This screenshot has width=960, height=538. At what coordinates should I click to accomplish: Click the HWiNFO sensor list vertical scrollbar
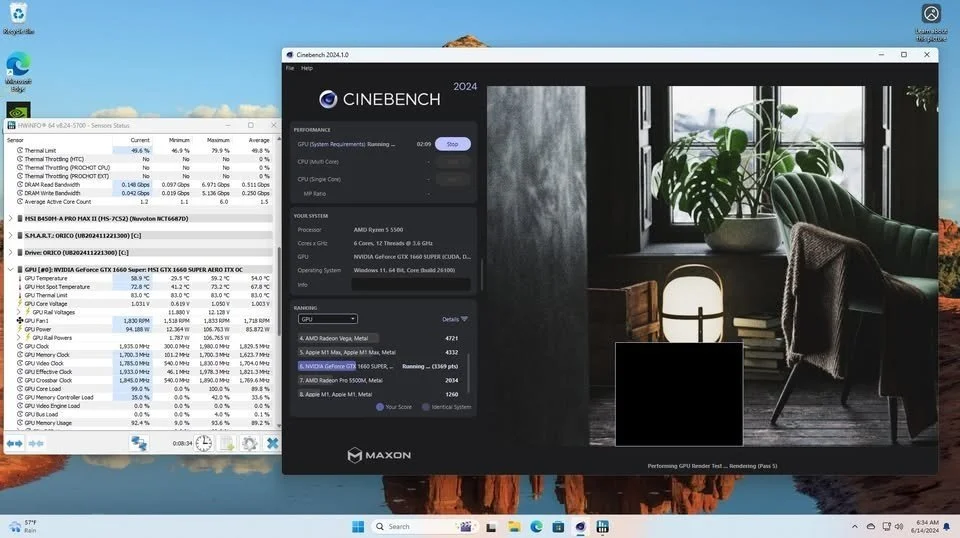(279, 291)
